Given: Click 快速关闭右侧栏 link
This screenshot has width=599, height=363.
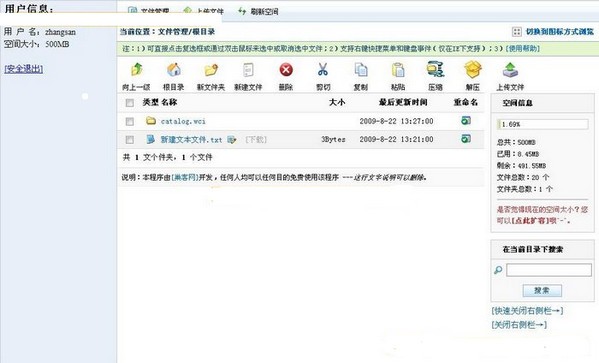Looking at the screenshot, I should tap(527, 311).
